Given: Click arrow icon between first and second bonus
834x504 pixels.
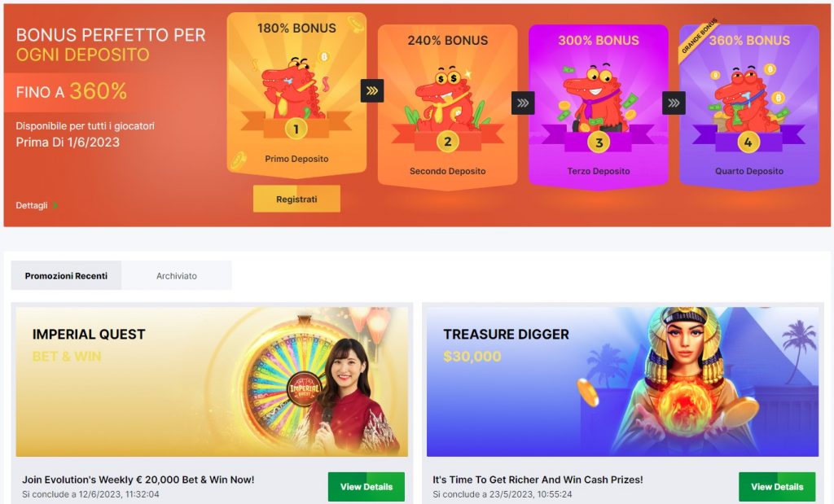Looking at the screenshot, I should (x=371, y=91).
